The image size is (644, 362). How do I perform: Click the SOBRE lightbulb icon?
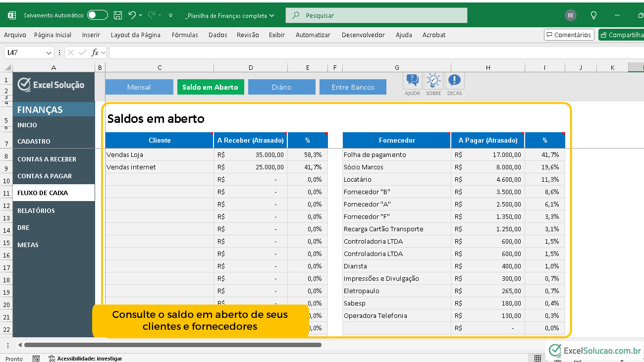[433, 81]
